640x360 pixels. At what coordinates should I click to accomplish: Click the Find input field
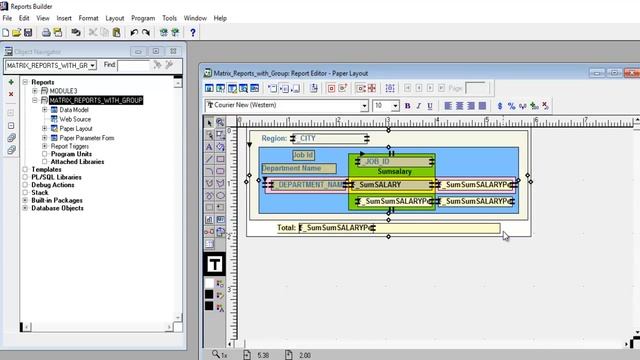coord(133,65)
